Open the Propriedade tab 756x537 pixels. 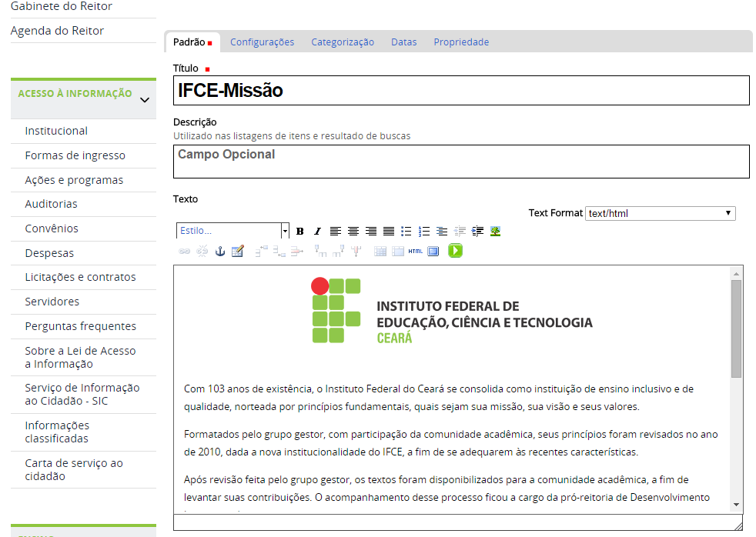point(461,42)
